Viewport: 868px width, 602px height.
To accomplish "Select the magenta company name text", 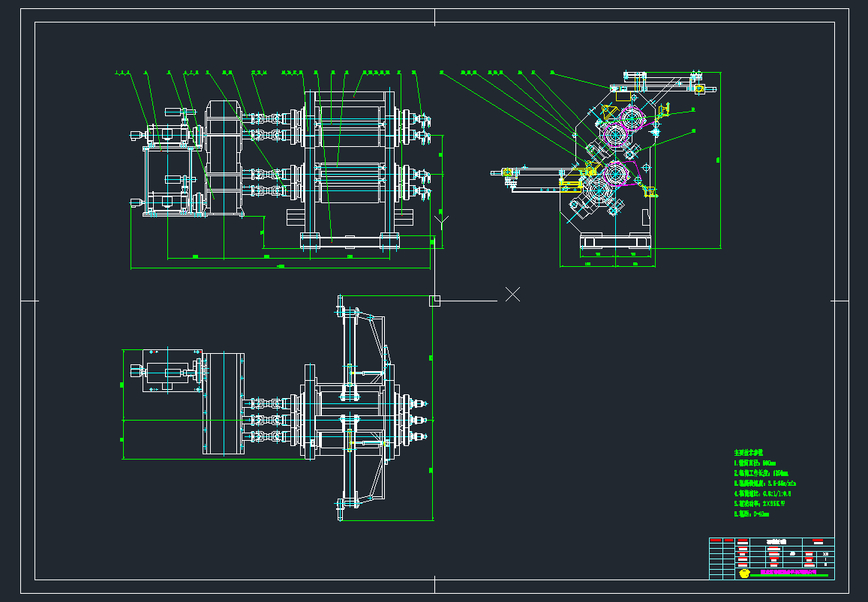I will coord(788,571).
